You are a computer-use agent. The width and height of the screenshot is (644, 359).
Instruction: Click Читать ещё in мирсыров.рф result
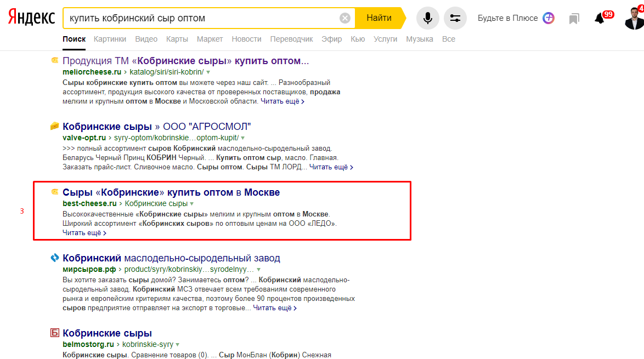coord(275,307)
